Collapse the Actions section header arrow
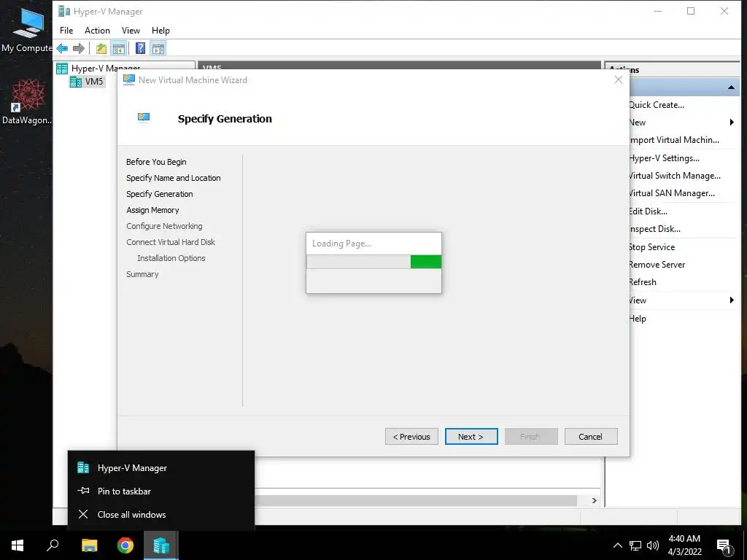The image size is (747, 560). (x=731, y=87)
